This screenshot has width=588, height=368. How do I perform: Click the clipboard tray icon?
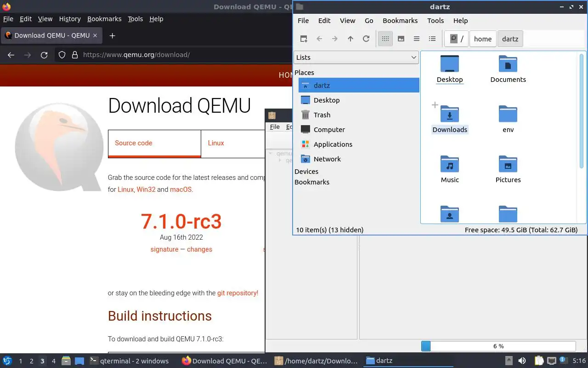click(539, 361)
